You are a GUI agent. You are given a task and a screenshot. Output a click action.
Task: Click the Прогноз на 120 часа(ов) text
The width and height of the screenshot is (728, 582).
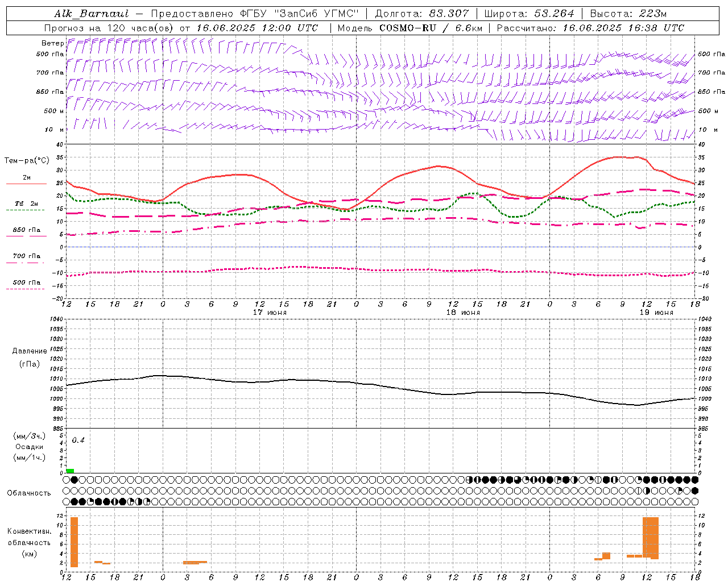tap(110, 28)
